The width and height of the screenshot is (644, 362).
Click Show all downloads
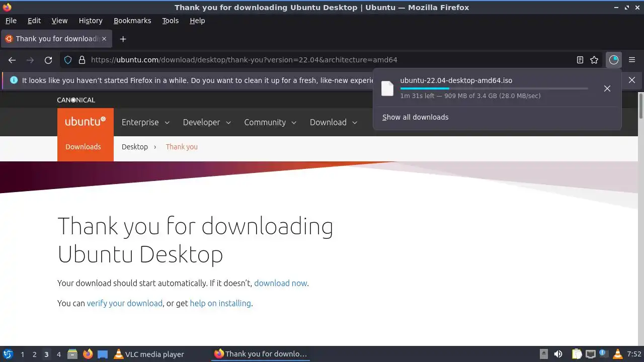[x=415, y=117]
